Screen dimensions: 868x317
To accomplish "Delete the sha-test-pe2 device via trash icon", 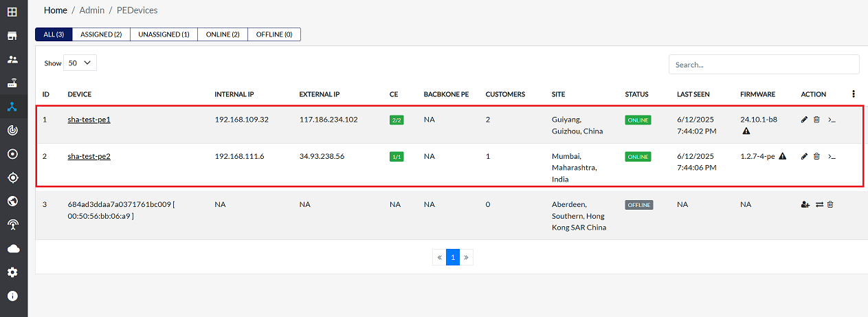I will pos(816,157).
